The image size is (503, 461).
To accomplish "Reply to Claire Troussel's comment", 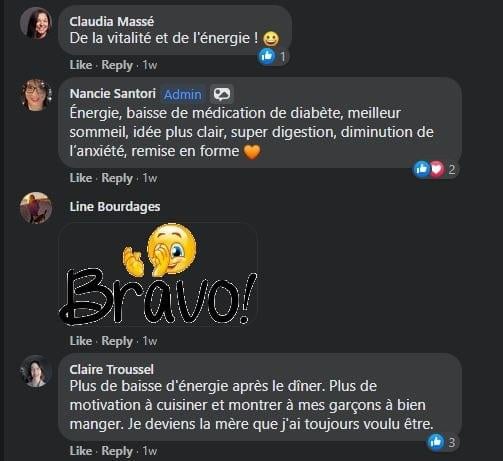I will (x=117, y=450).
